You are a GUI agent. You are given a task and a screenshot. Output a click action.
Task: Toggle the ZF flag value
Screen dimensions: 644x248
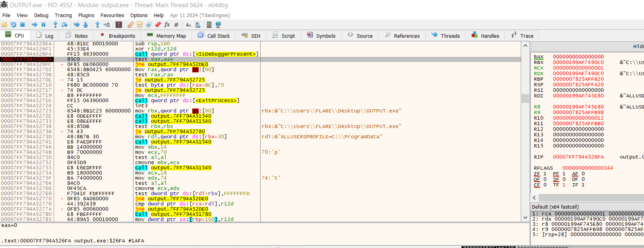click(x=545, y=174)
